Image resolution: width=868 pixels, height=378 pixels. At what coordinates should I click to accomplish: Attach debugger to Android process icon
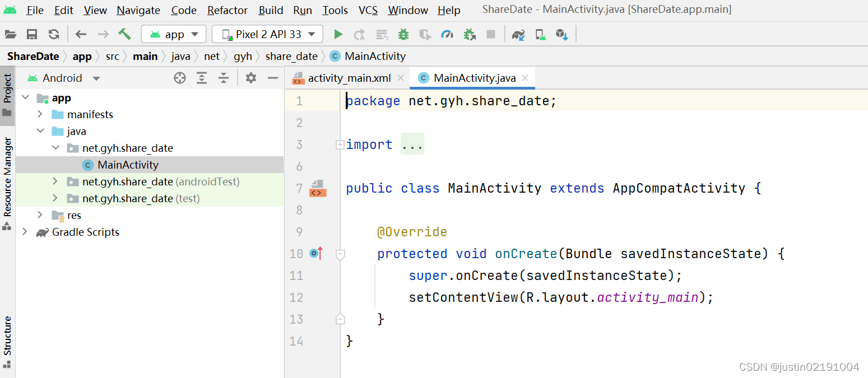470,35
